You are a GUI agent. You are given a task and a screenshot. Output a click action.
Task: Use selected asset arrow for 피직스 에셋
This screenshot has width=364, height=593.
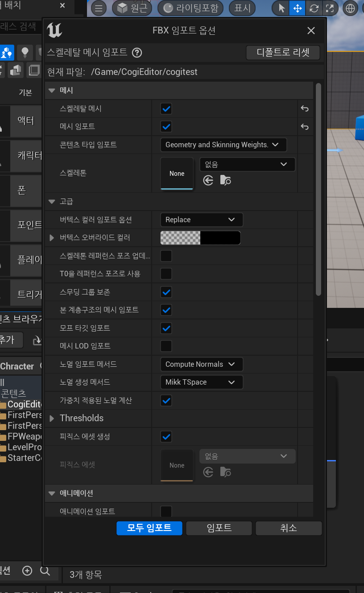click(x=208, y=472)
